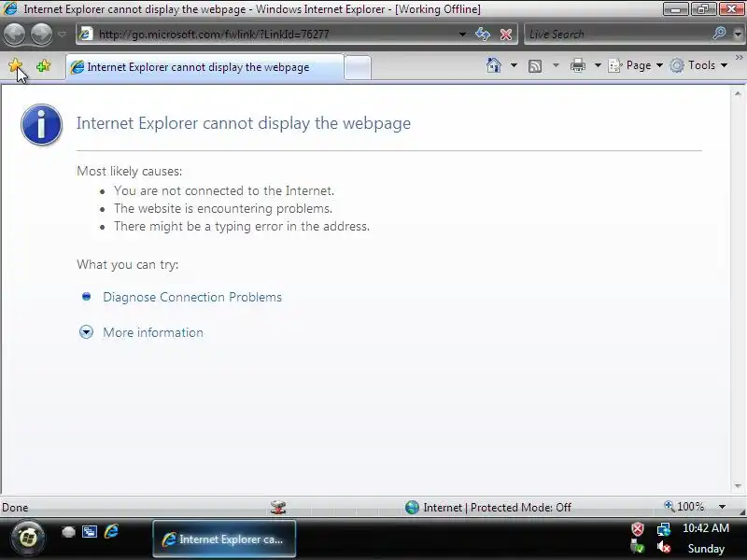Click the Live Search magnifier icon
The image size is (747, 560).
[719, 34]
